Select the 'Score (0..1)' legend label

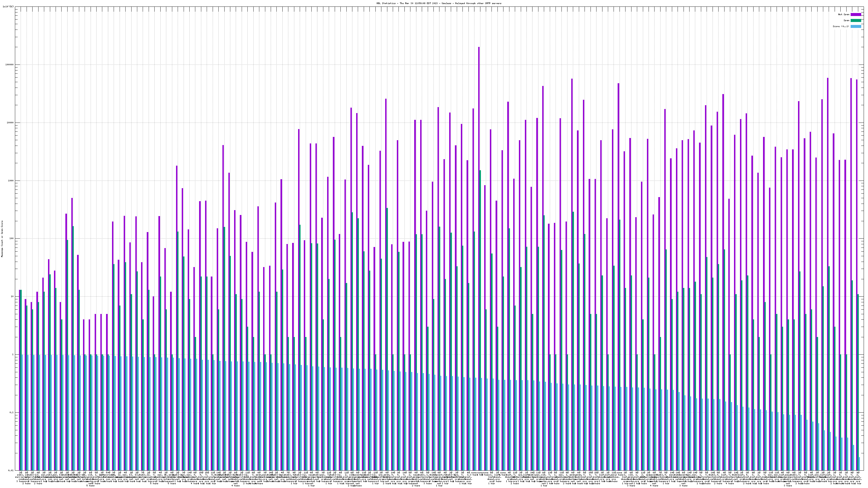coord(841,26)
